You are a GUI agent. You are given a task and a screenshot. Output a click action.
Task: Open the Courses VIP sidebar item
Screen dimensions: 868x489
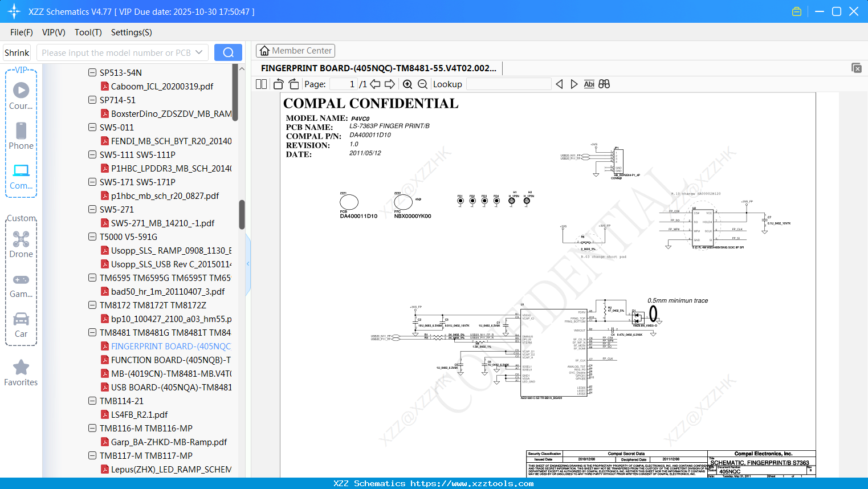click(21, 96)
